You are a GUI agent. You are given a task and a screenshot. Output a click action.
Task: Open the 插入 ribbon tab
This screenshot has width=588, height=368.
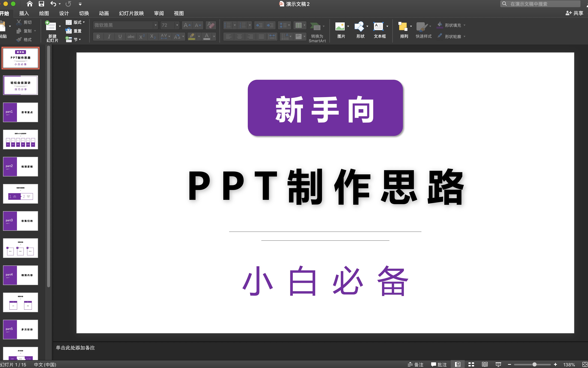coord(24,13)
